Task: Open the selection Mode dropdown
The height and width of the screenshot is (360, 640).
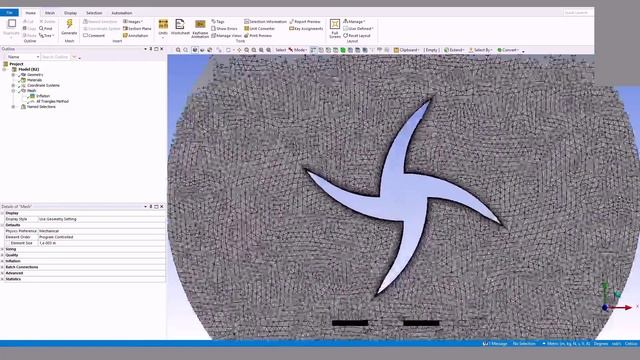Action: pyautogui.click(x=298, y=50)
